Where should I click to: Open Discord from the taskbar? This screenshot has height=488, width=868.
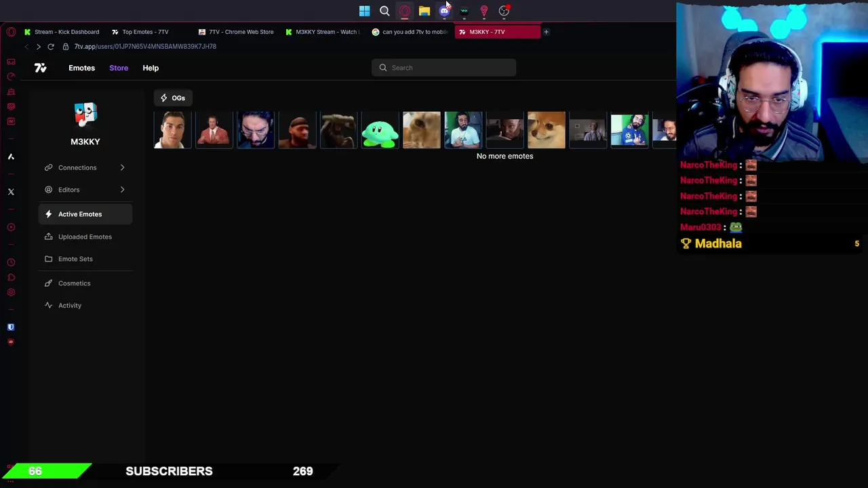point(444,11)
